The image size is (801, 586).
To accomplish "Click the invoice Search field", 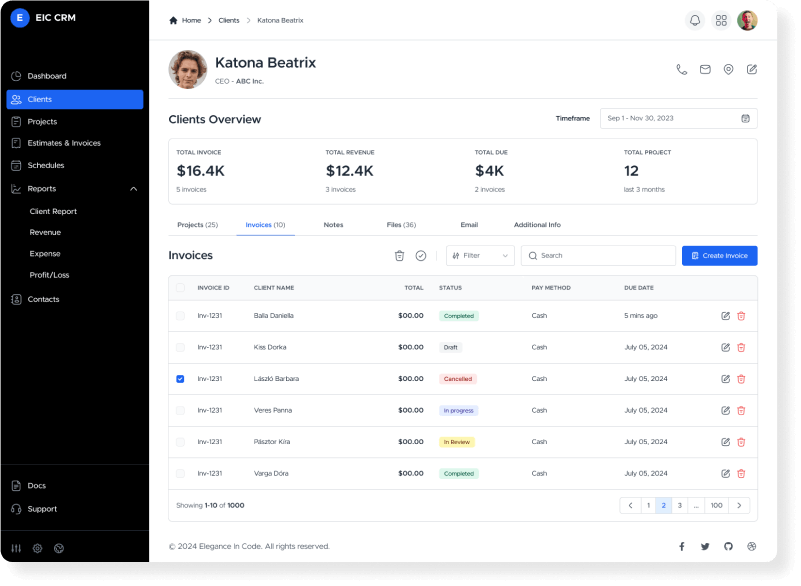I will (598, 256).
